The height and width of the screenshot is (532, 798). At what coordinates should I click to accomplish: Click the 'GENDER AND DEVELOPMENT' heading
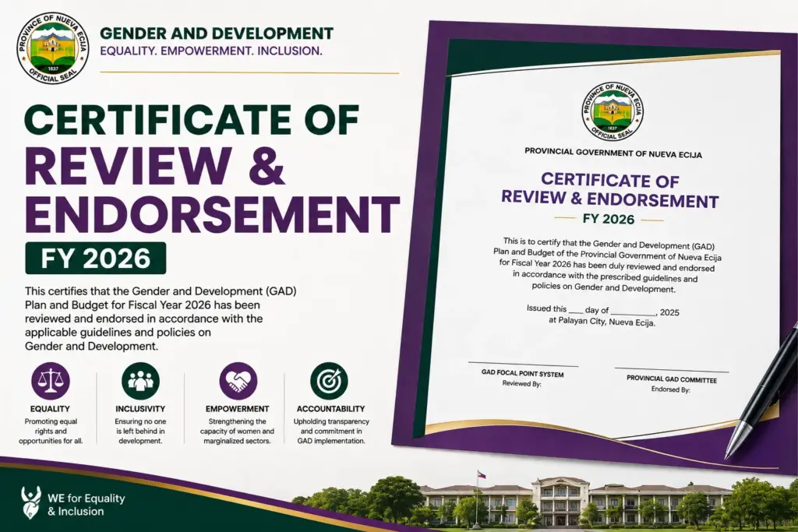coord(217,33)
